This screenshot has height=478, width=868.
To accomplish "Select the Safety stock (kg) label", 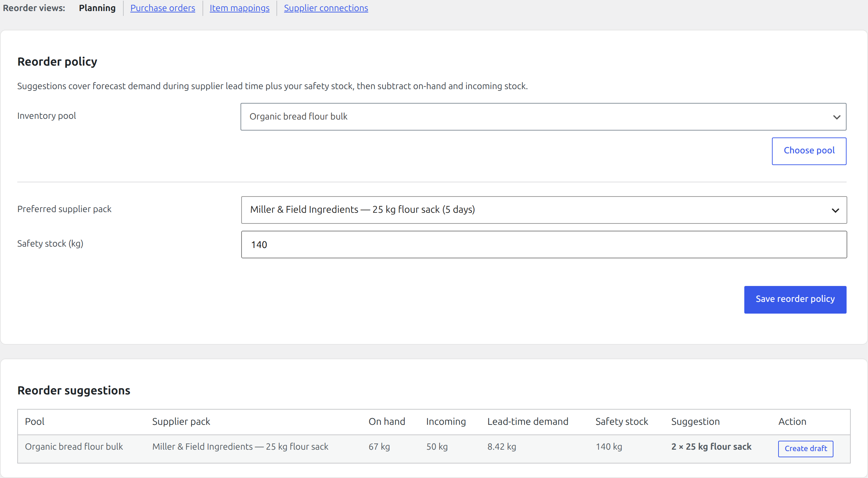I will tap(50, 243).
